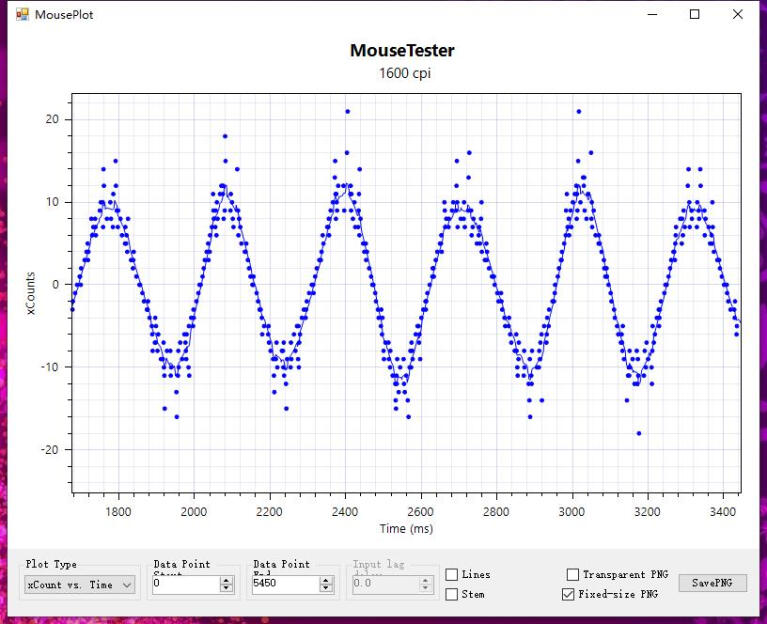Image resolution: width=767 pixels, height=624 pixels.
Task: Enable the Stem checkbox
Action: 452,594
